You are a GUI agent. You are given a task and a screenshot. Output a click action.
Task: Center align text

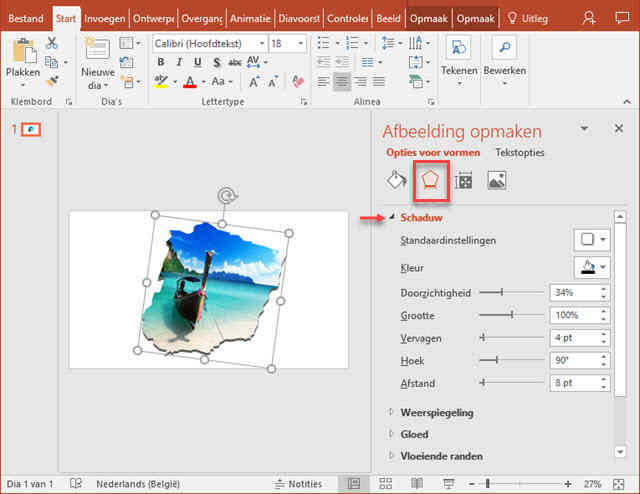342,82
